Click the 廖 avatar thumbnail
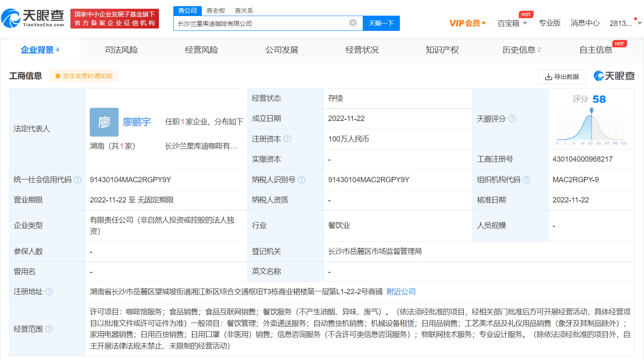644x360 pixels. tap(104, 122)
